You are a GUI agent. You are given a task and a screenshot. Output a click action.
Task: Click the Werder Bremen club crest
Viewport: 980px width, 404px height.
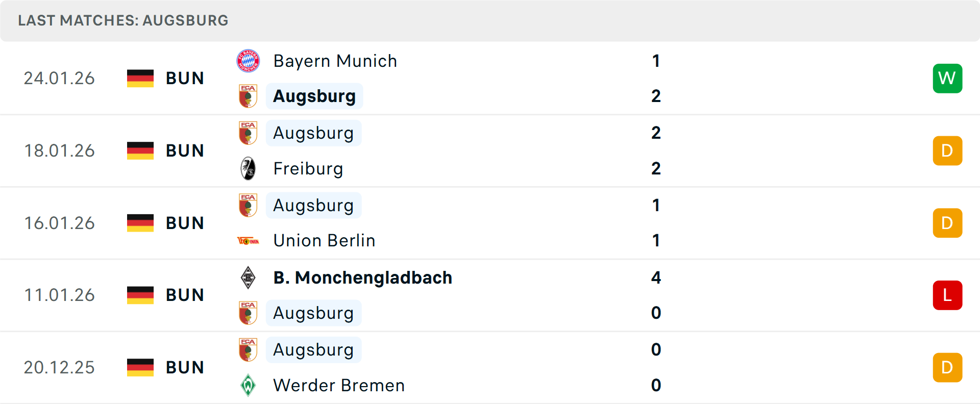(248, 386)
